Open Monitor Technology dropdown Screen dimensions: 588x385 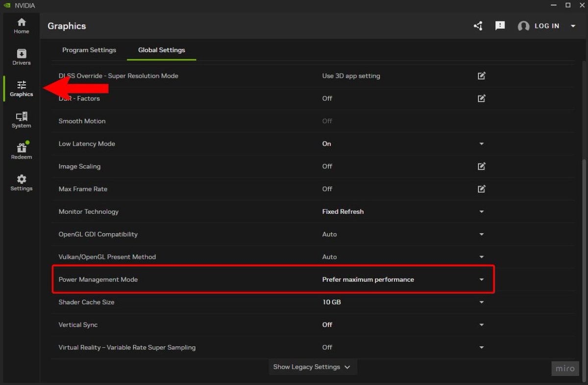(482, 212)
